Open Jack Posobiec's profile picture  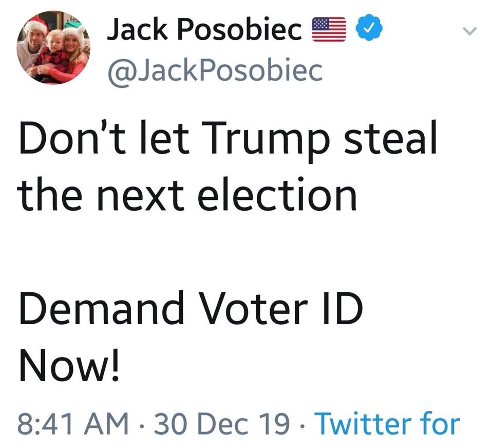click(53, 48)
